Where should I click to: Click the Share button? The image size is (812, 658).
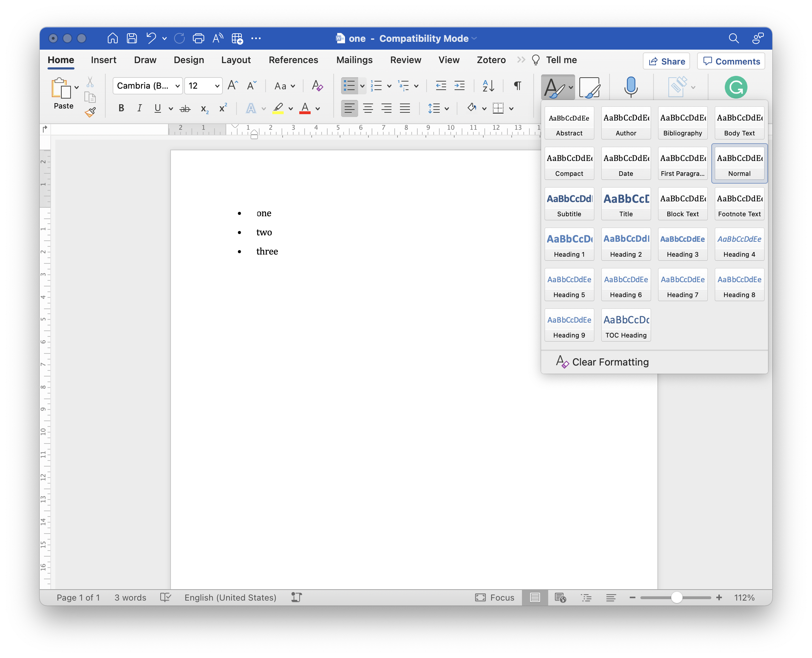tap(666, 61)
